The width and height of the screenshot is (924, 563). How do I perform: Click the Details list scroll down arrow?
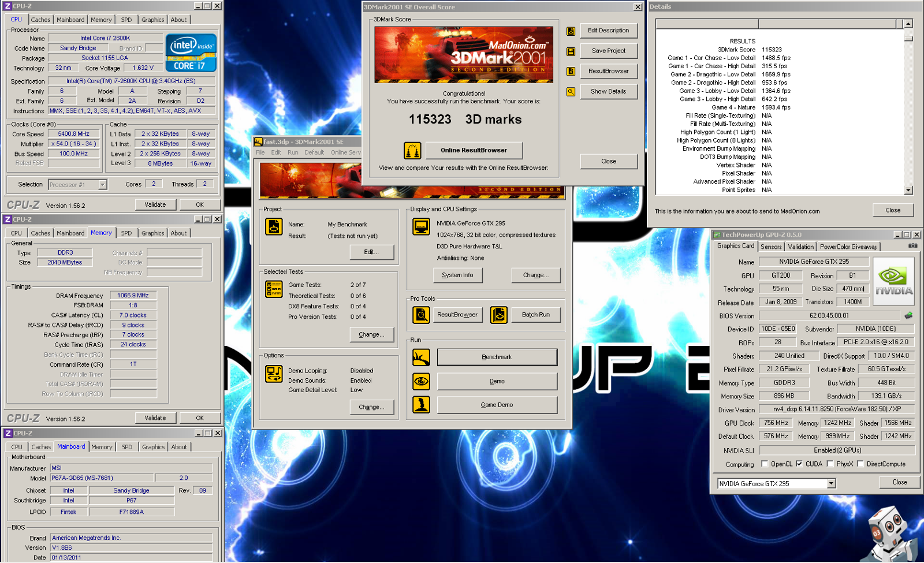click(908, 190)
